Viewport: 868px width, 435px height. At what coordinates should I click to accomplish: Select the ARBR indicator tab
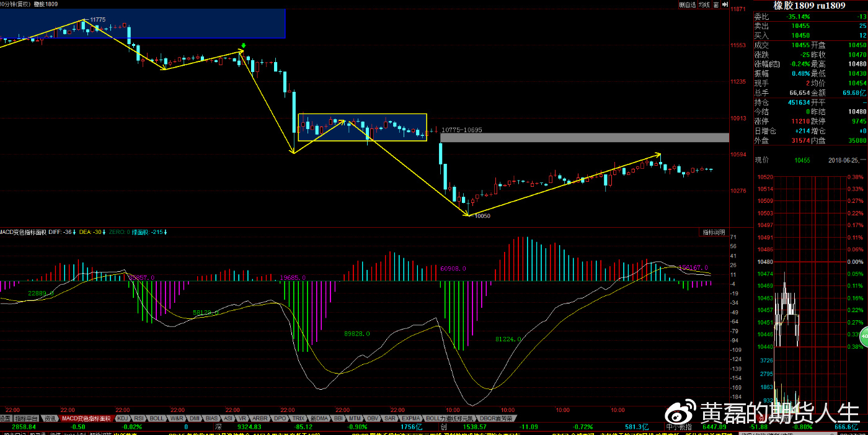[260, 418]
